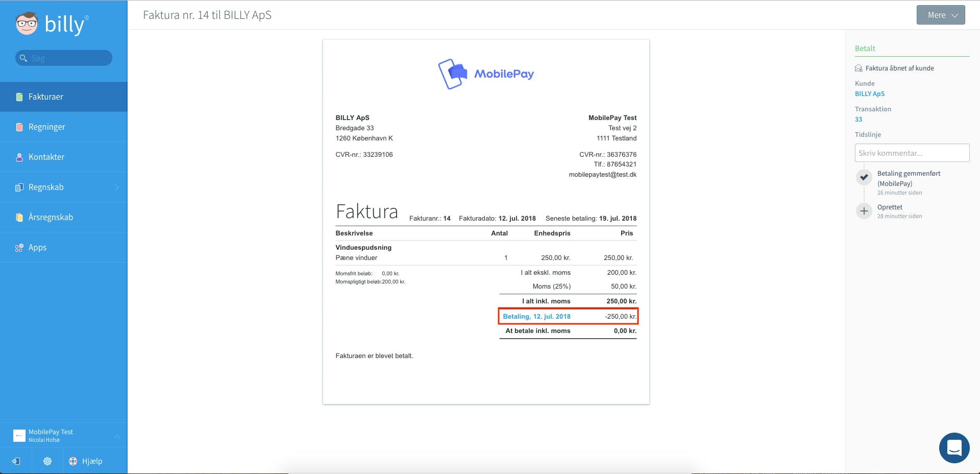Click the Hjælp lifebuoy icon

point(73,461)
